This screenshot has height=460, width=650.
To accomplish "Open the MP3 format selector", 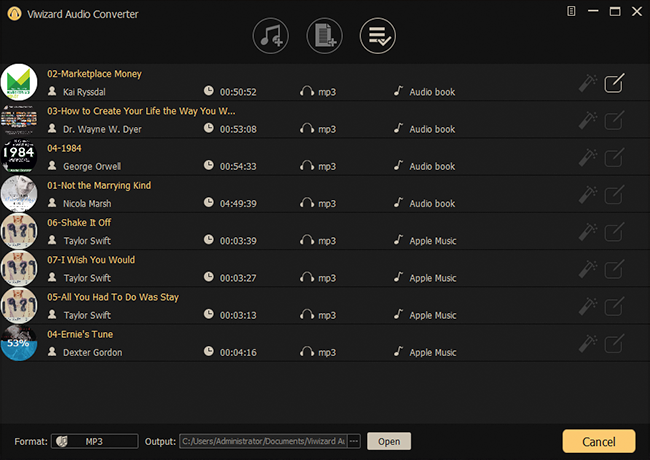I will click(94, 441).
